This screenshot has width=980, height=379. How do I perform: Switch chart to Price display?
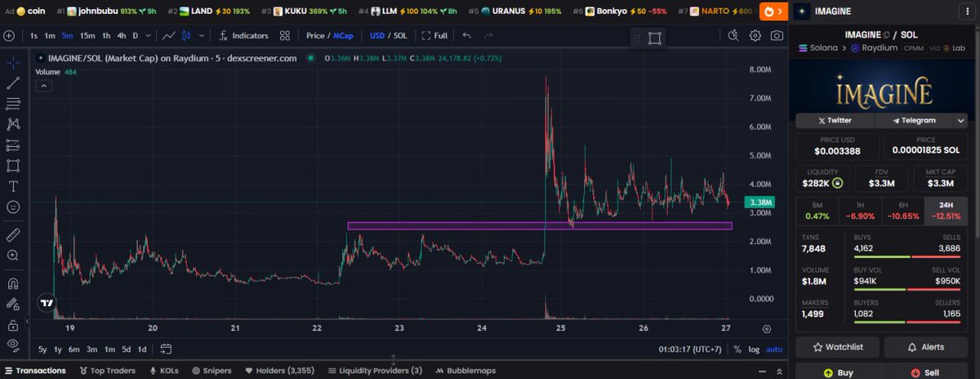click(314, 36)
